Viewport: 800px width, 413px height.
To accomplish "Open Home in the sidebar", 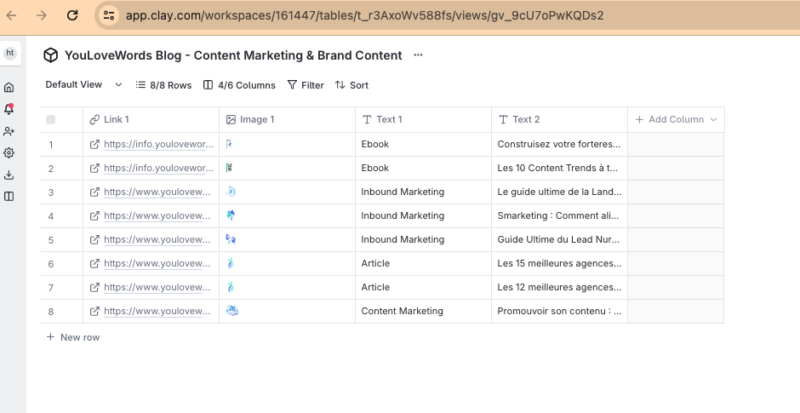I will point(9,87).
